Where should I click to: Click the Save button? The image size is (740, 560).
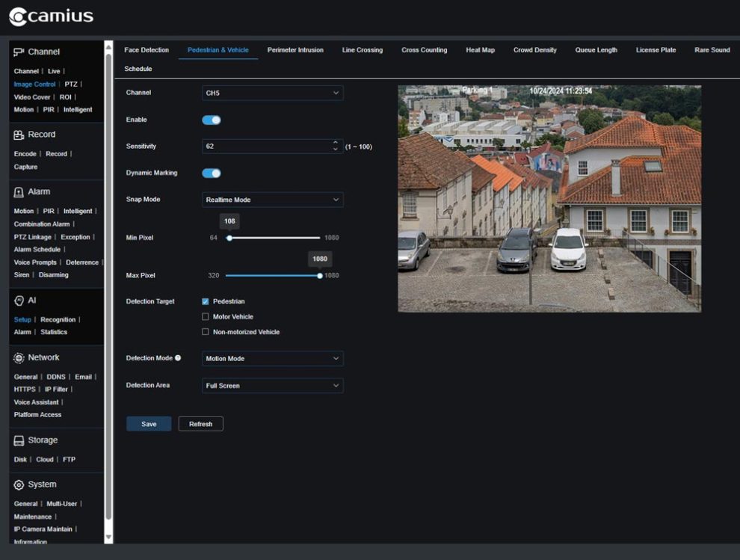tap(148, 423)
